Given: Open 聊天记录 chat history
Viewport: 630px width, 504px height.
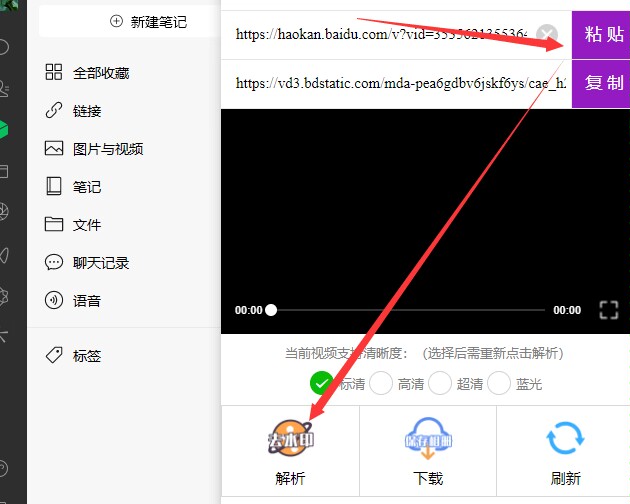Looking at the screenshot, I should click(x=100, y=263).
